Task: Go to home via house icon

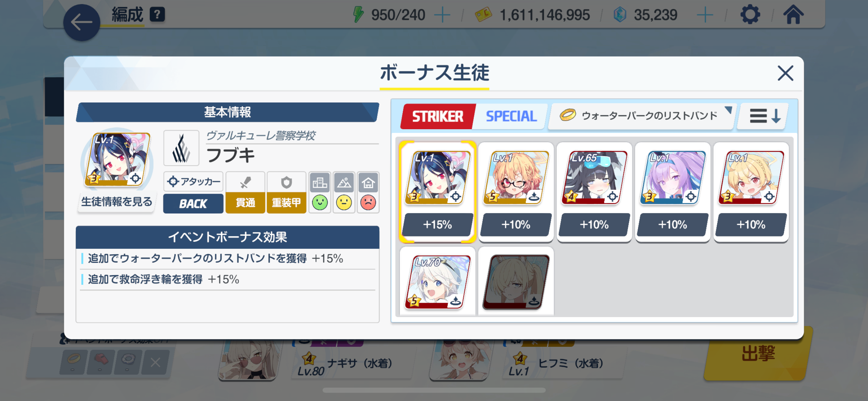Action: click(x=793, y=15)
